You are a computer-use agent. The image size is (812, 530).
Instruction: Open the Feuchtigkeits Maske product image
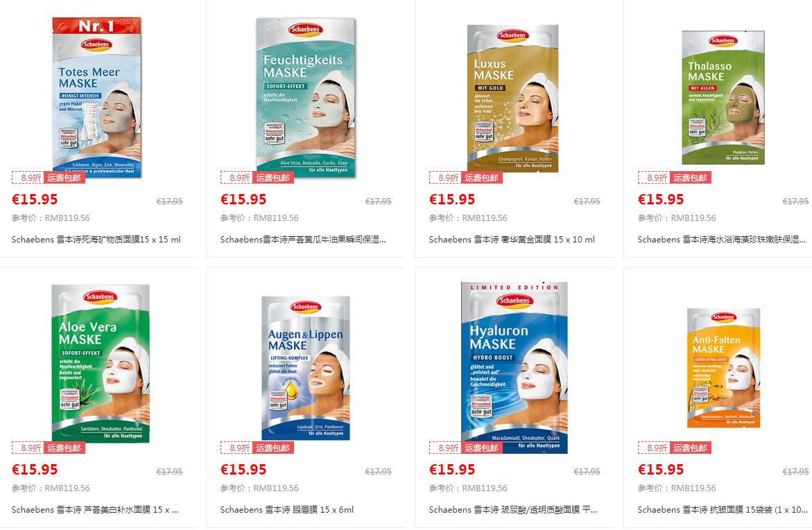306,98
